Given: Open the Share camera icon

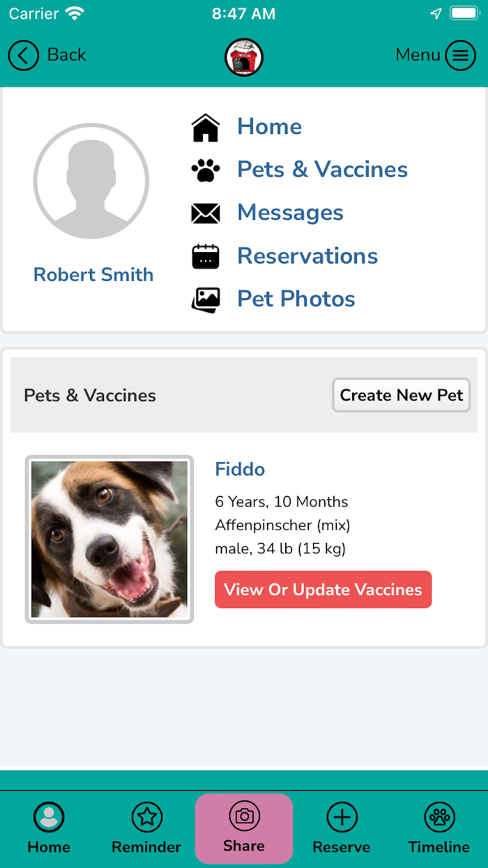Looking at the screenshot, I should tap(244, 816).
